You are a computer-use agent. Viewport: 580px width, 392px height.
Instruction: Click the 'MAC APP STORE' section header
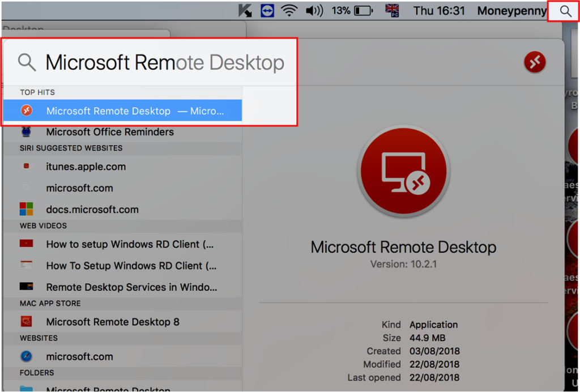pyautogui.click(x=50, y=304)
